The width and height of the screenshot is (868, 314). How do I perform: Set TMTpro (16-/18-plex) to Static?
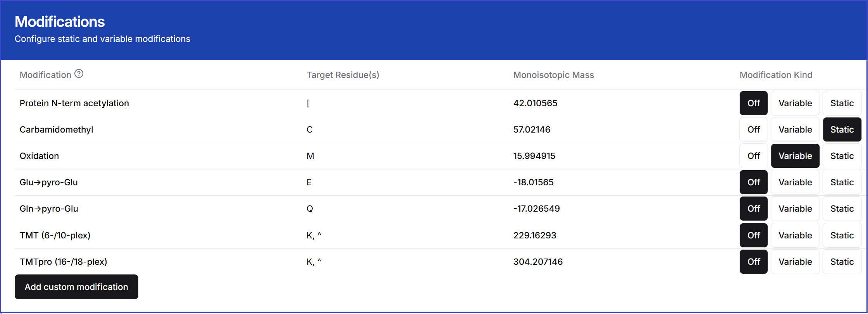(842, 262)
